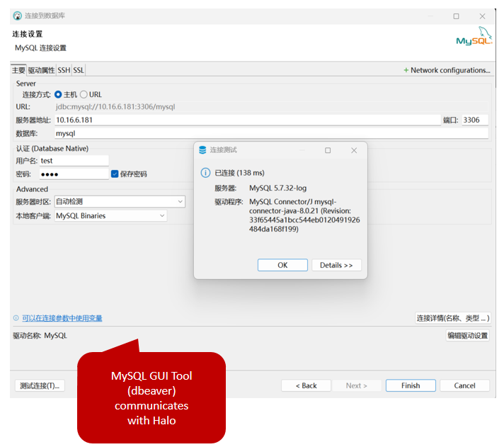504x447 pixels.
Task: Click the Cancel button
Action: pos(464,385)
